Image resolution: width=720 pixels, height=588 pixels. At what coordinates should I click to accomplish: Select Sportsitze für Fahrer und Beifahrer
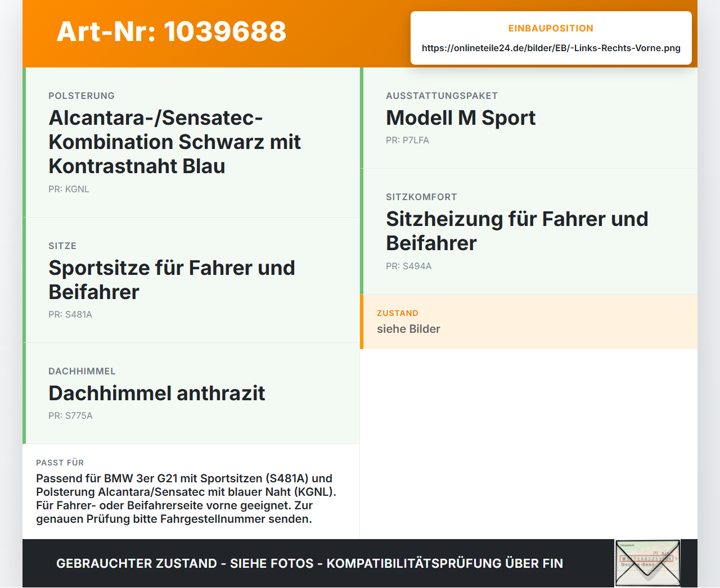click(172, 280)
